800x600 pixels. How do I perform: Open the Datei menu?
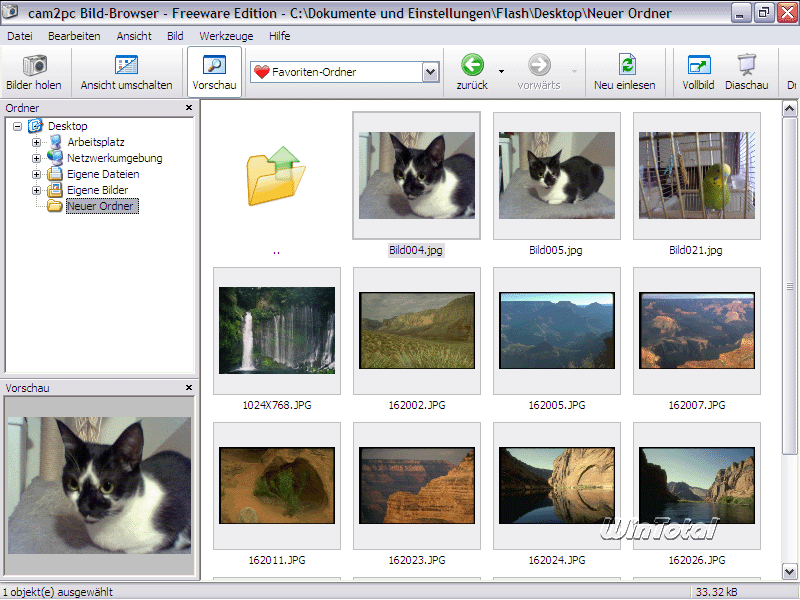click(20, 35)
